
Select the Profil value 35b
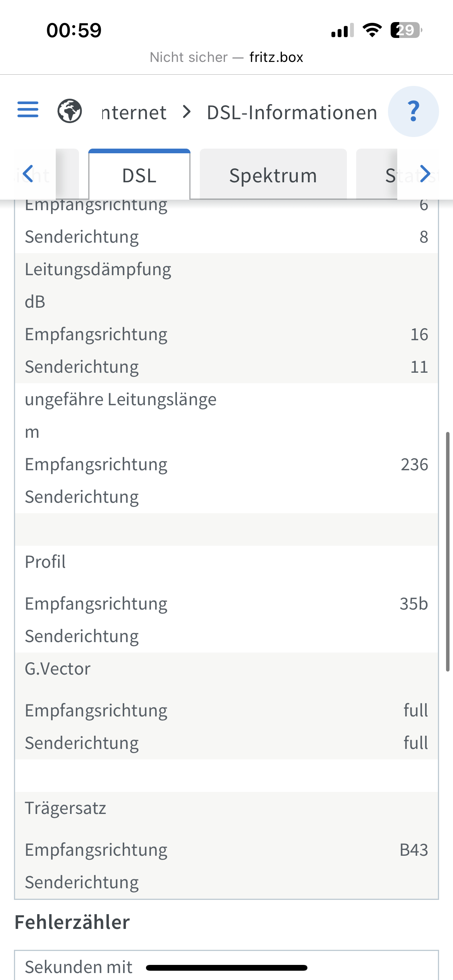pos(414,604)
